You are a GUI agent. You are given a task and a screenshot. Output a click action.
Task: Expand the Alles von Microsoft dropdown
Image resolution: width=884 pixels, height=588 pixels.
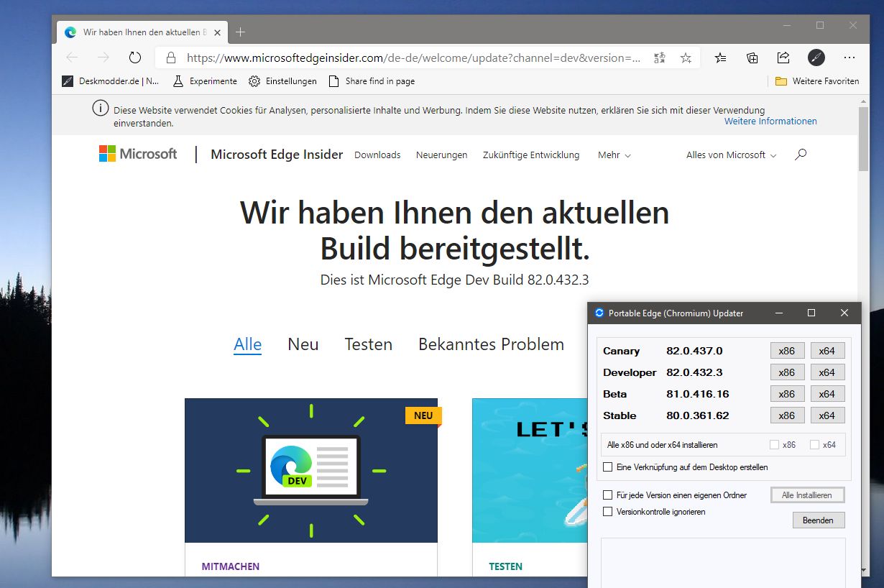[731, 155]
